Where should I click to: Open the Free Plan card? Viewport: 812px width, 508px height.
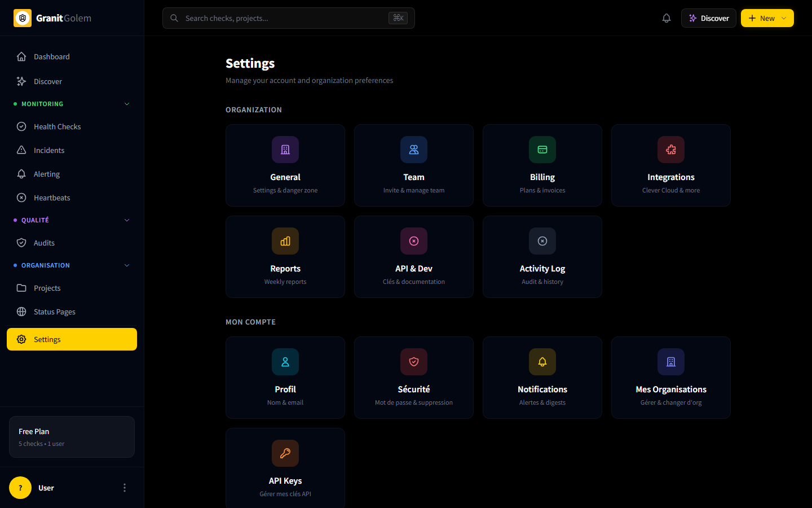pyautogui.click(x=72, y=437)
